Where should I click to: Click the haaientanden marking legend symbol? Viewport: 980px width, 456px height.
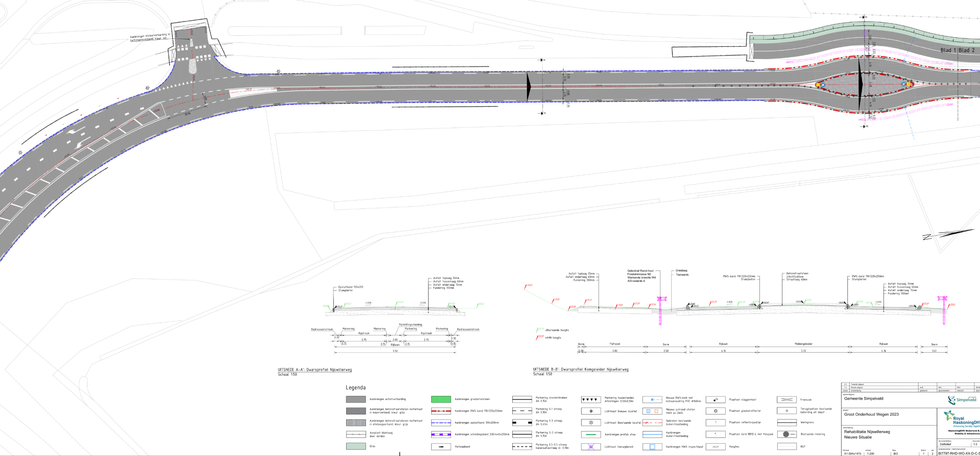coord(591,400)
